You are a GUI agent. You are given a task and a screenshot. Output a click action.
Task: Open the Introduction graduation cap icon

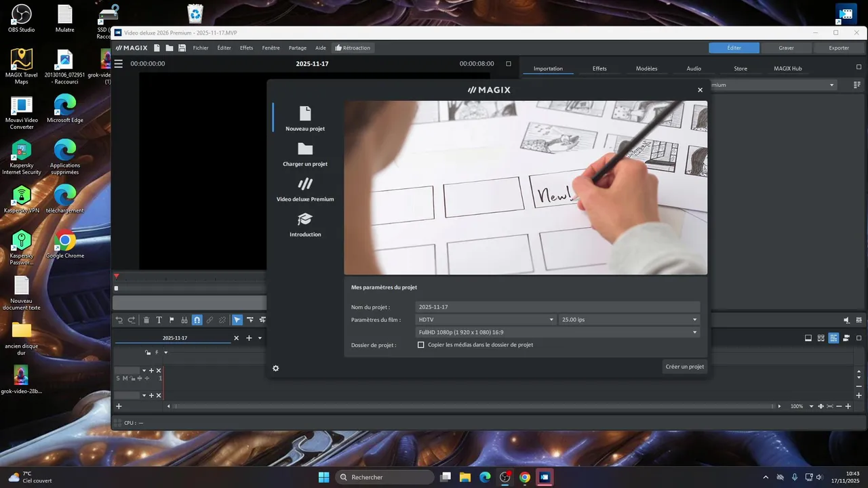pos(305,219)
